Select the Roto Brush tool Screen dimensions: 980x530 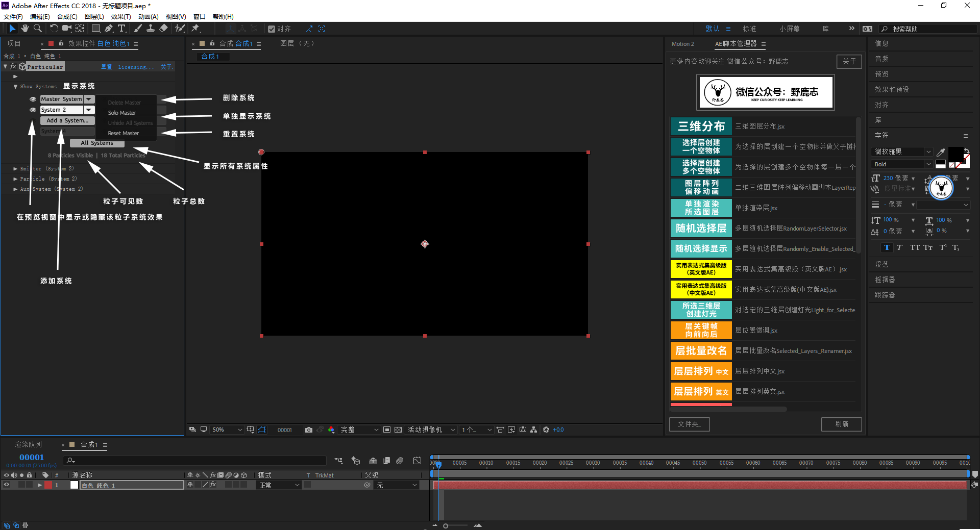point(180,29)
